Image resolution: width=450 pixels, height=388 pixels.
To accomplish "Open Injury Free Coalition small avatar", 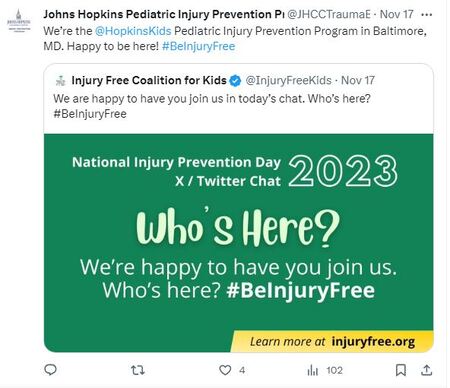I will (60, 81).
